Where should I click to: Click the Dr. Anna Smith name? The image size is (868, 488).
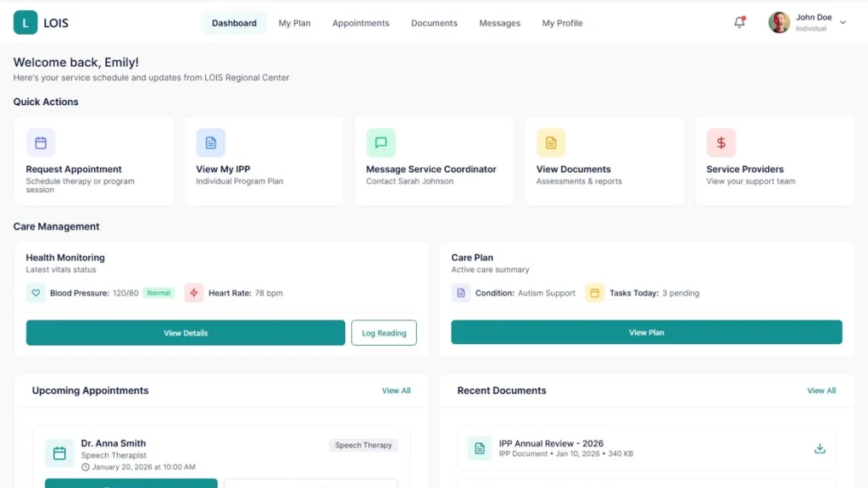[114, 443]
